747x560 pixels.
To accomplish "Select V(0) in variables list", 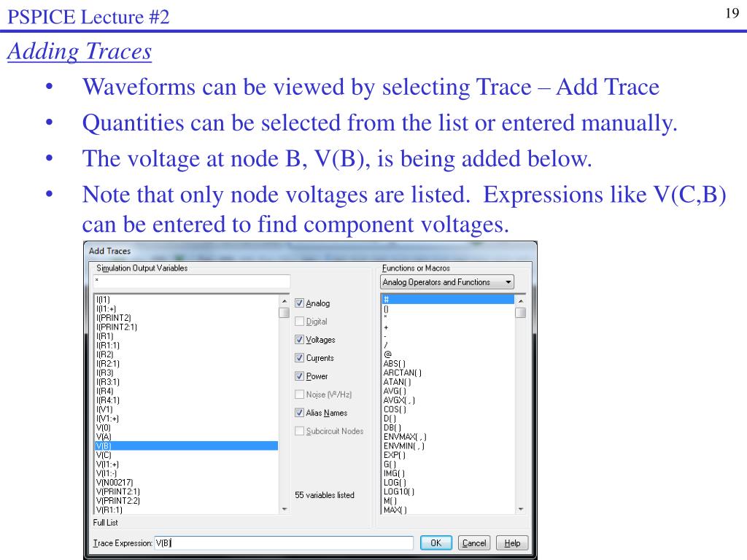I will (104, 427).
